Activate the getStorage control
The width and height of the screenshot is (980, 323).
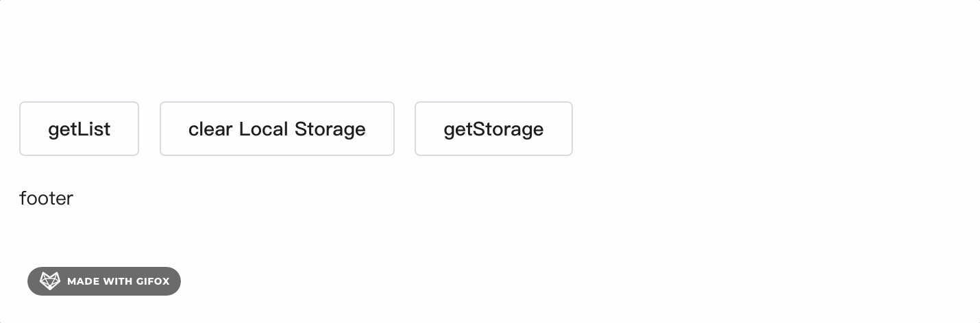coord(493,129)
